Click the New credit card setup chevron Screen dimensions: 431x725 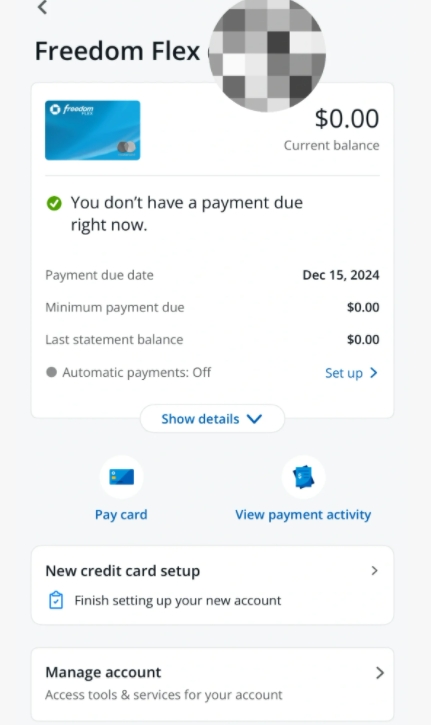point(375,571)
